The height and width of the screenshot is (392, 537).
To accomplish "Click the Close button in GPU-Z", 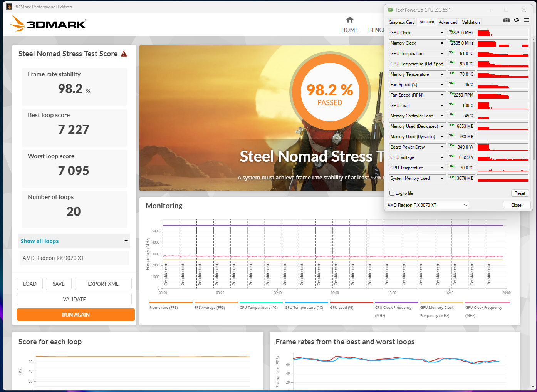I will coord(517,205).
